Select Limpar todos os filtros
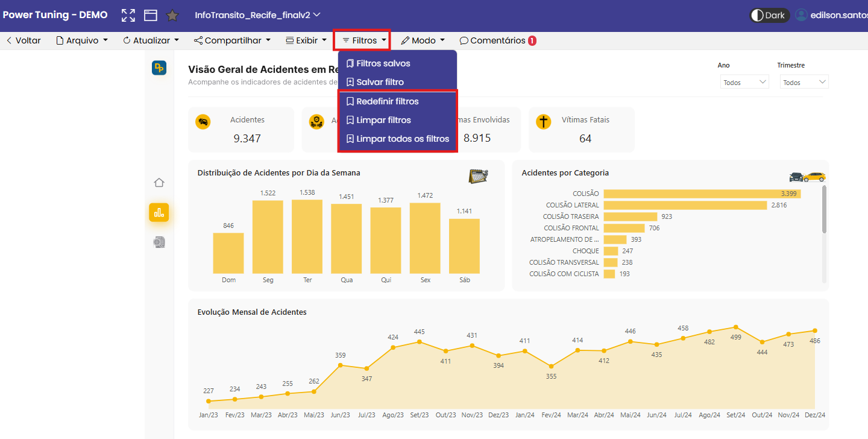868x439 pixels. 398,139
